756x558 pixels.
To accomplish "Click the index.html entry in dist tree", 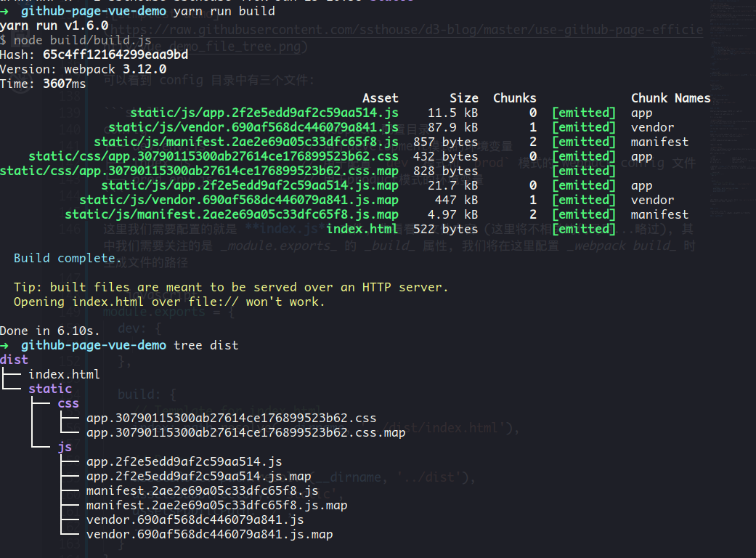I will tap(64, 374).
